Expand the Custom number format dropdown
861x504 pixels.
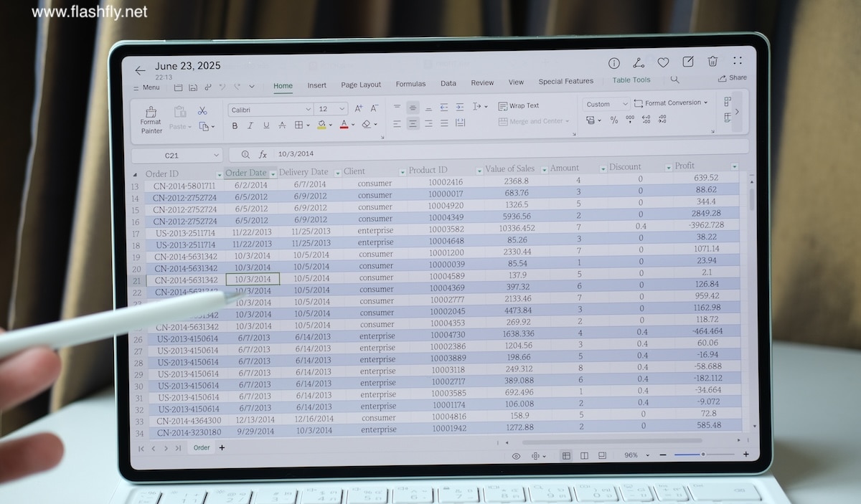[x=606, y=104]
